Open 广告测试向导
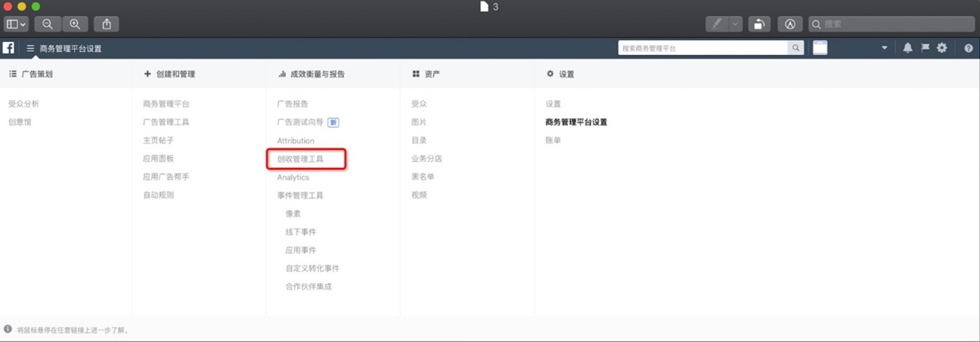 coord(300,122)
